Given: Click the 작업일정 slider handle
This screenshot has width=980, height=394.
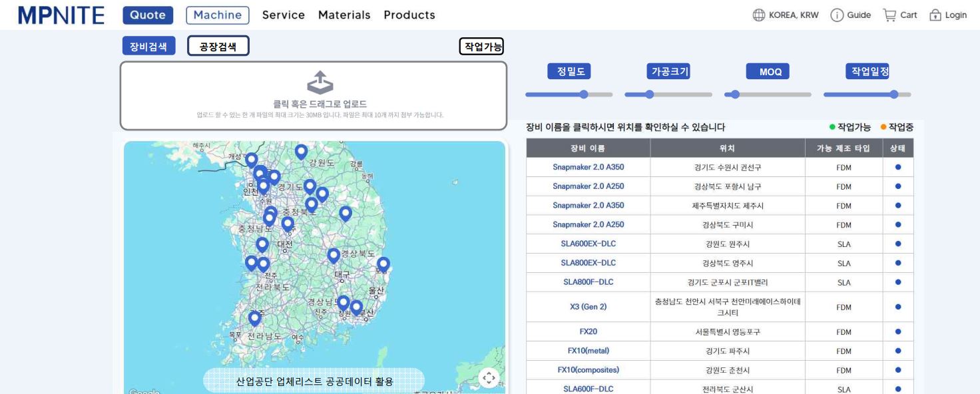Looking at the screenshot, I should tap(894, 95).
